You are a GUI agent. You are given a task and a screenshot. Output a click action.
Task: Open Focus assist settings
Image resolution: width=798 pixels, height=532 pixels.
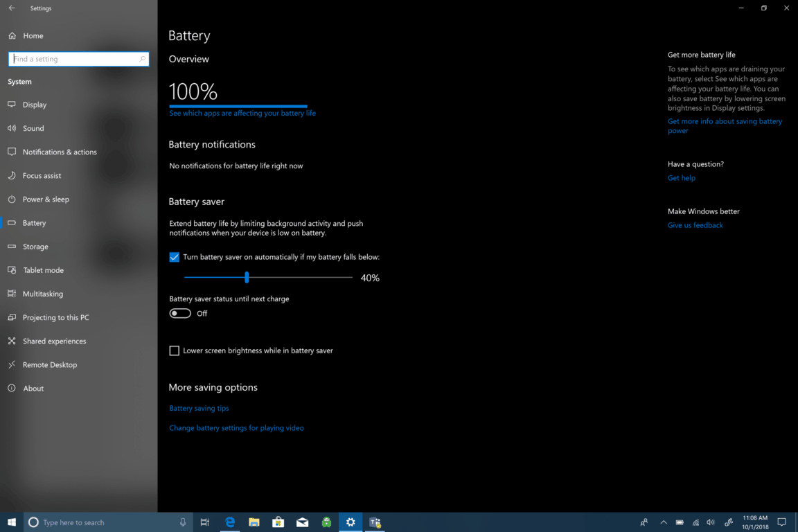42,176
